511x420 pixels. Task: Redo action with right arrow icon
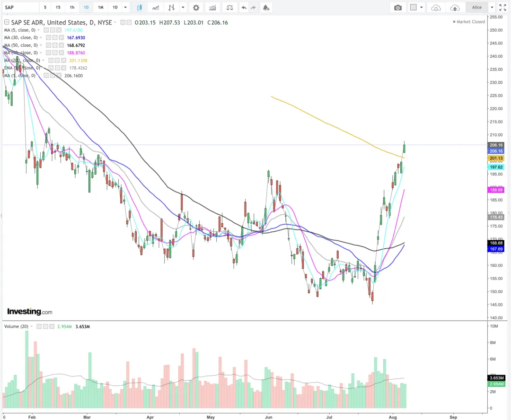(x=253, y=8)
